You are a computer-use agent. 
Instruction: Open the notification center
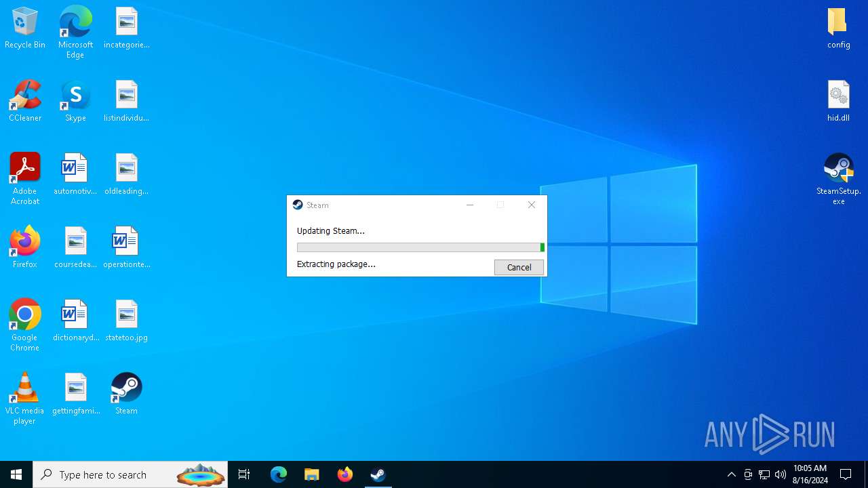point(846,474)
